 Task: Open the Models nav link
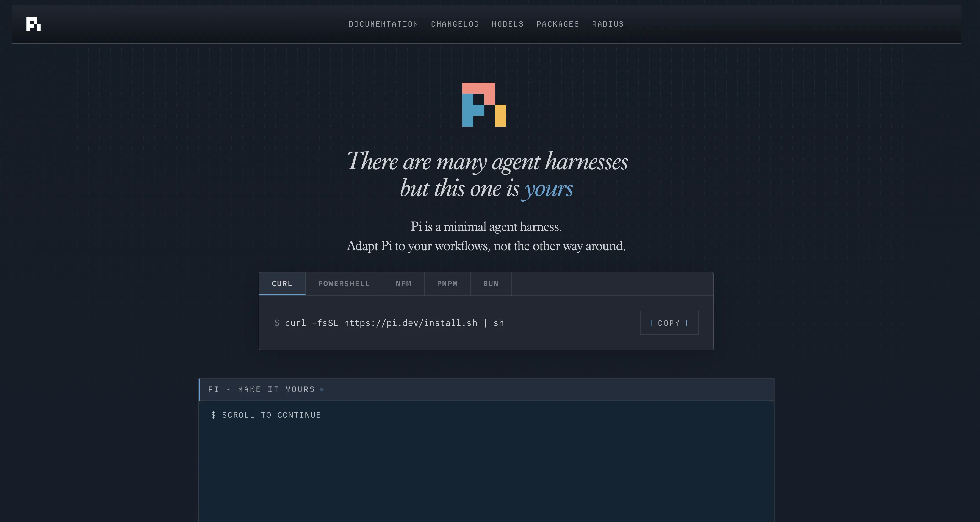coord(508,24)
